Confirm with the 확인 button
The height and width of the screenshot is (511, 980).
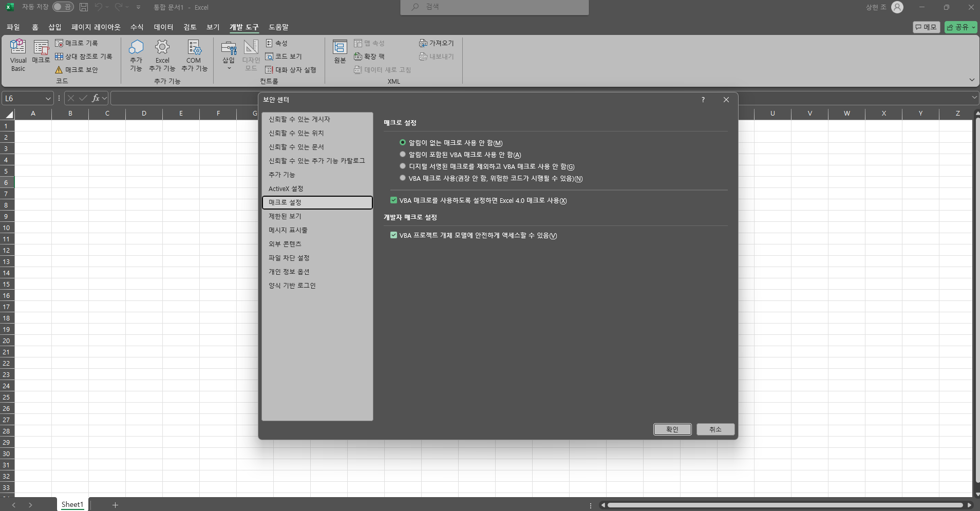672,429
